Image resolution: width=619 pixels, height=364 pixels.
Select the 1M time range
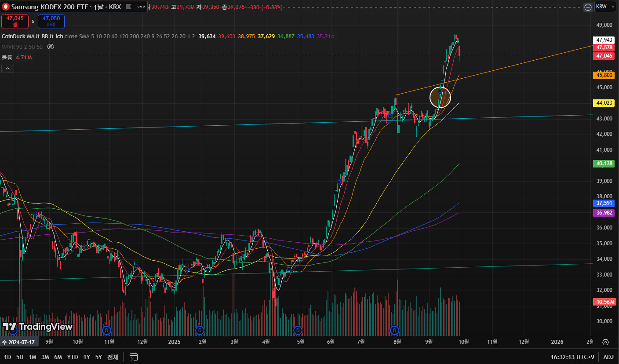click(x=33, y=357)
